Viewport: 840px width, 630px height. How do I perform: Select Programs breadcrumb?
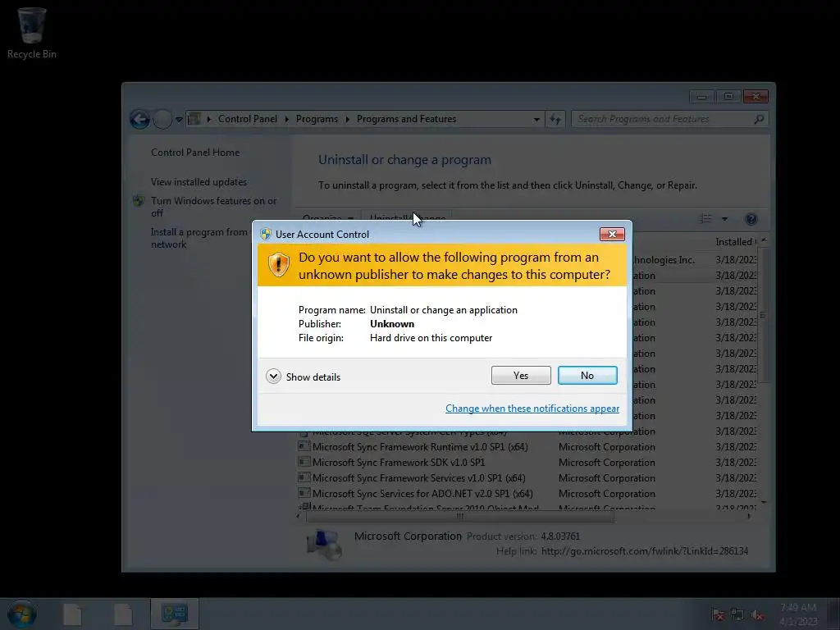click(317, 119)
